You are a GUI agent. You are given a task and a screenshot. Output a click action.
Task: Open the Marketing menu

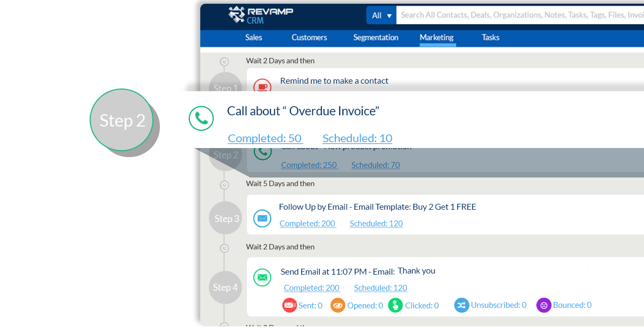click(437, 38)
